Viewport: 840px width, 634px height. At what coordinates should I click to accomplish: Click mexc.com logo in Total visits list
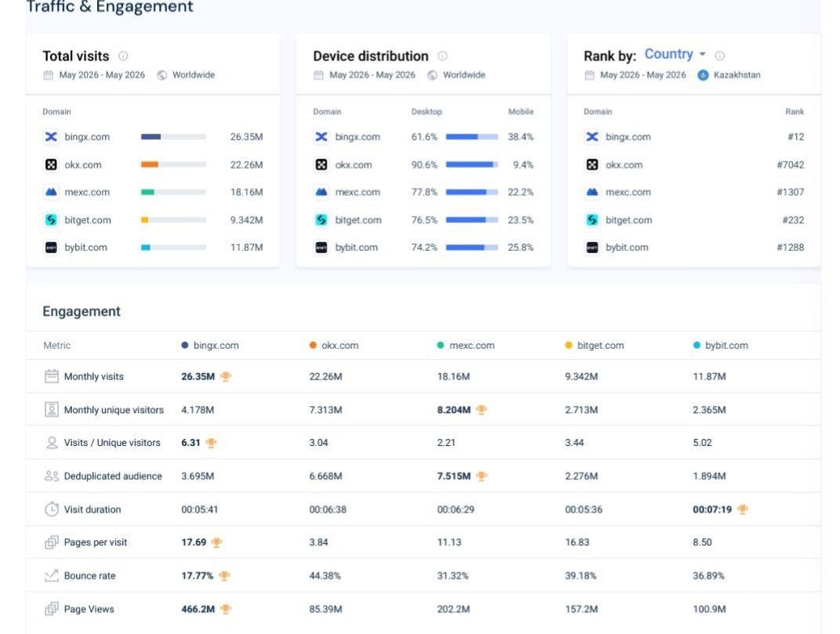click(x=51, y=192)
